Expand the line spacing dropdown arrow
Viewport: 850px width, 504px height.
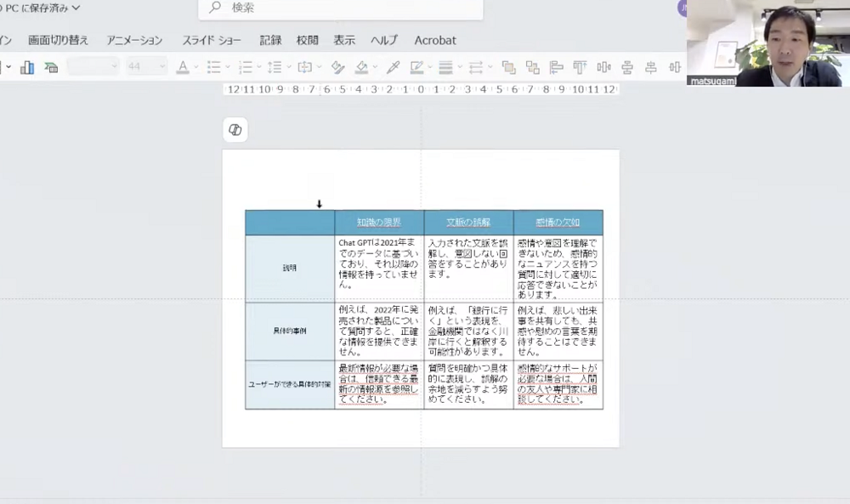click(289, 67)
